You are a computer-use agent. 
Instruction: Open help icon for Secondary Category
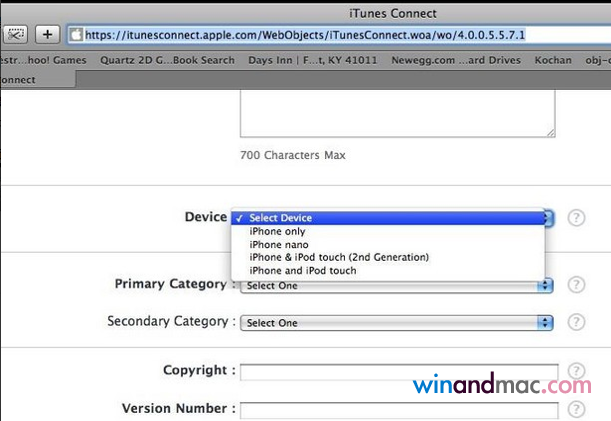pyautogui.click(x=576, y=322)
